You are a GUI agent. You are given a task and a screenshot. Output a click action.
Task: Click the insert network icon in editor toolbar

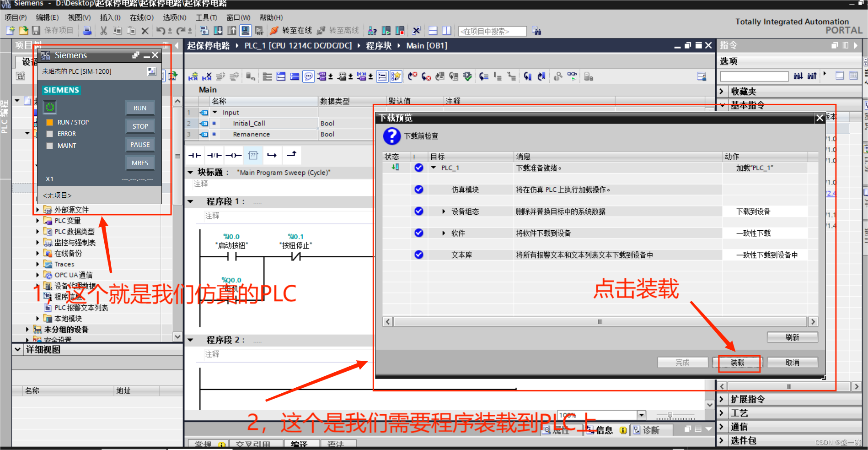pyautogui.click(x=193, y=76)
